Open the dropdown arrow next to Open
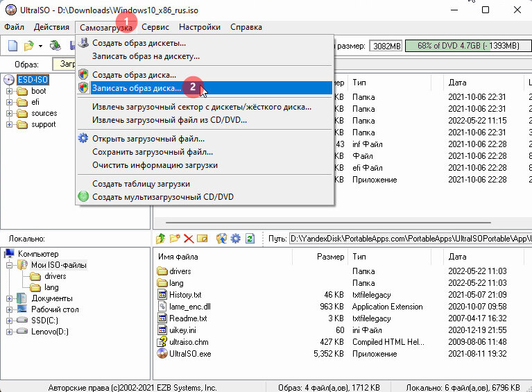 40,46
